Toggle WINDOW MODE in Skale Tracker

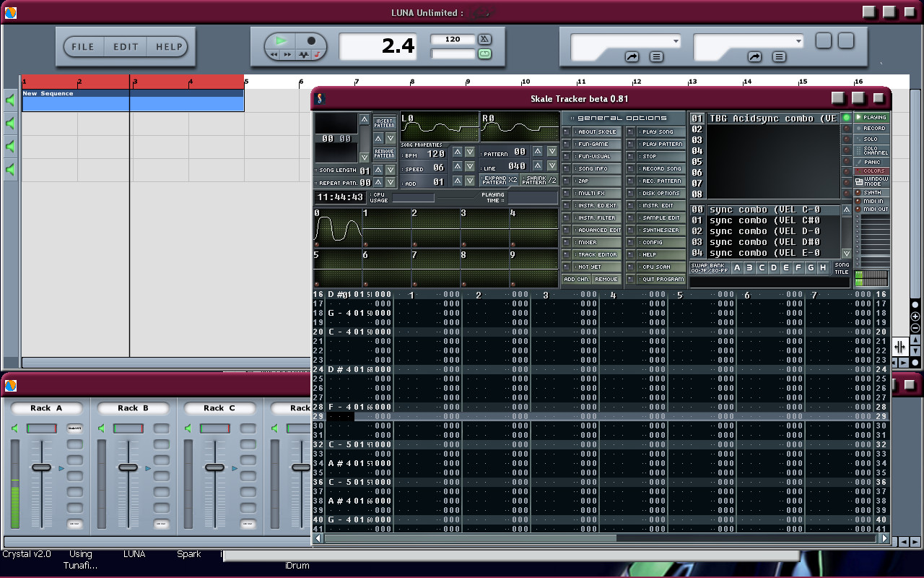pos(872,181)
